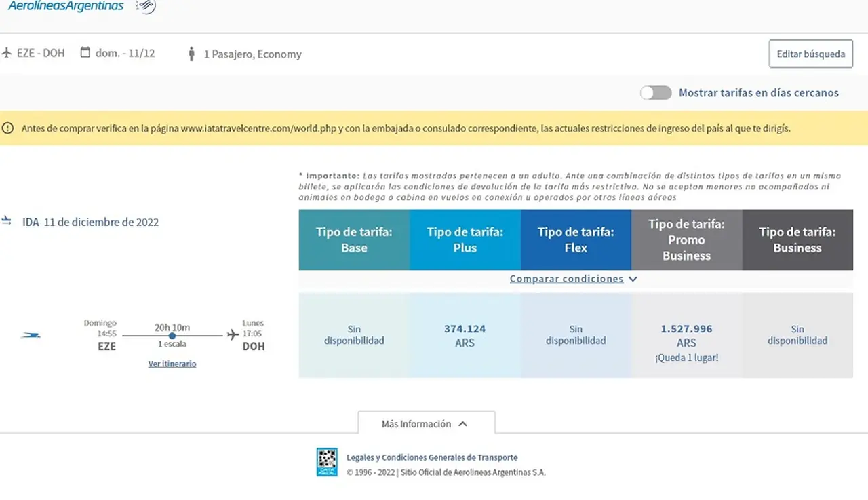Select the Tipo de tarifa: Business header
The height and width of the screenshot is (500, 868).
pos(797,240)
